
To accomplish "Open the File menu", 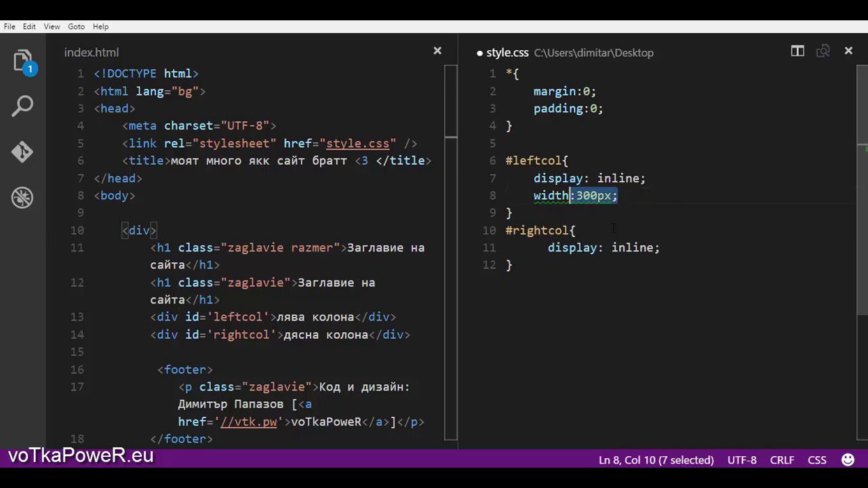I will click(9, 26).
